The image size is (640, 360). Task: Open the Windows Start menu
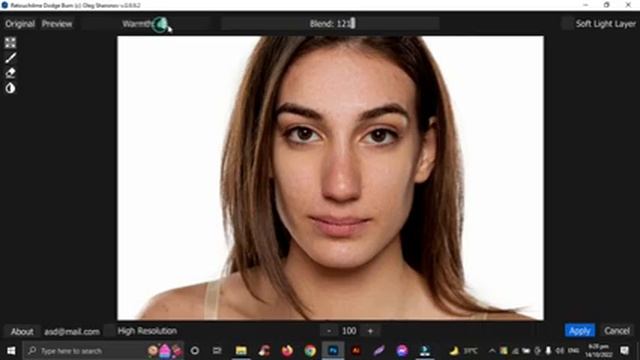click(11, 351)
